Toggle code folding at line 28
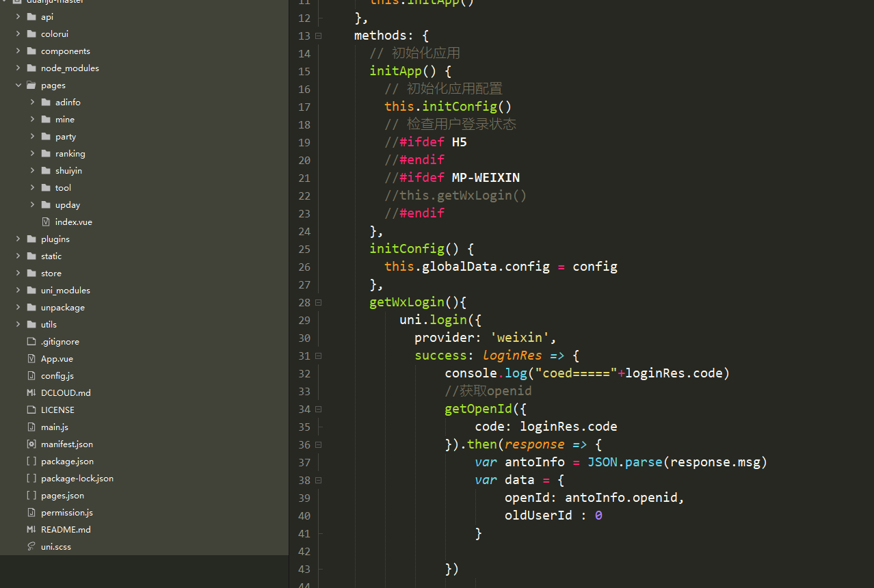This screenshot has height=588, width=874. tap(319, 302)
